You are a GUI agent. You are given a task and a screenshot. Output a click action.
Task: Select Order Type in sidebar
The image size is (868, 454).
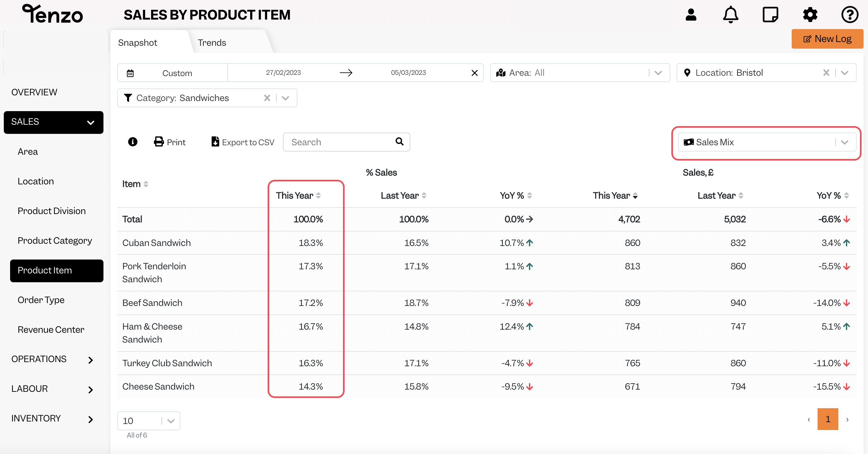point(41,300)
